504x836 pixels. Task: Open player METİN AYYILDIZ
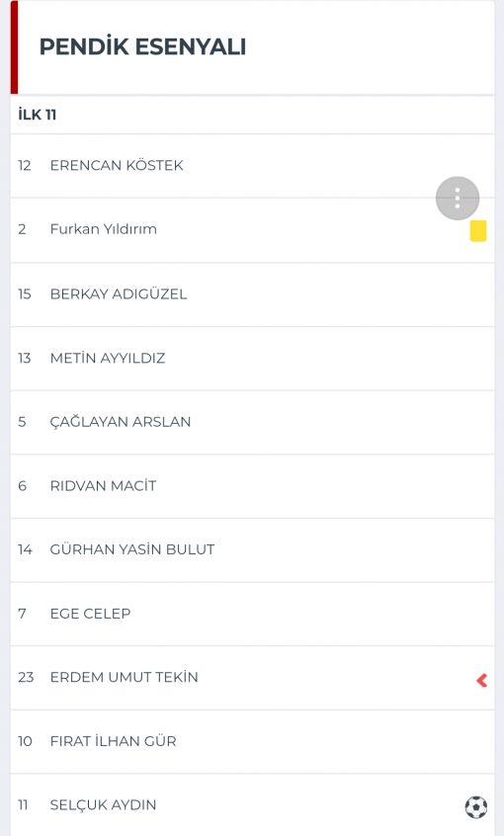[x=252, y=359]
